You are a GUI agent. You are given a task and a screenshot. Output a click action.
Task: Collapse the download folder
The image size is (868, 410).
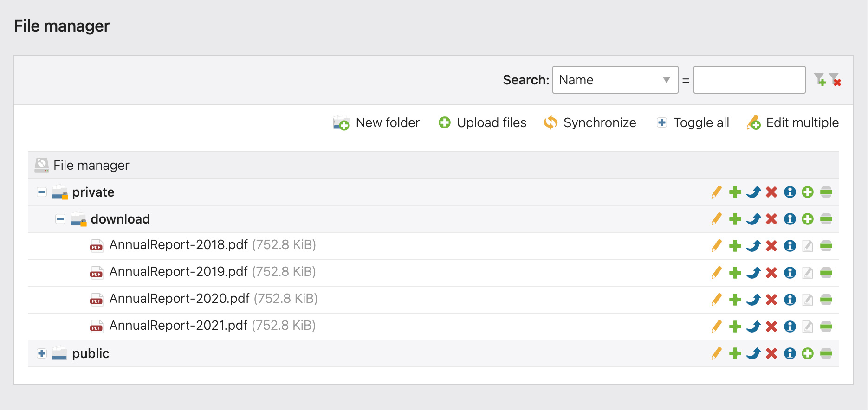pos(60,219)
